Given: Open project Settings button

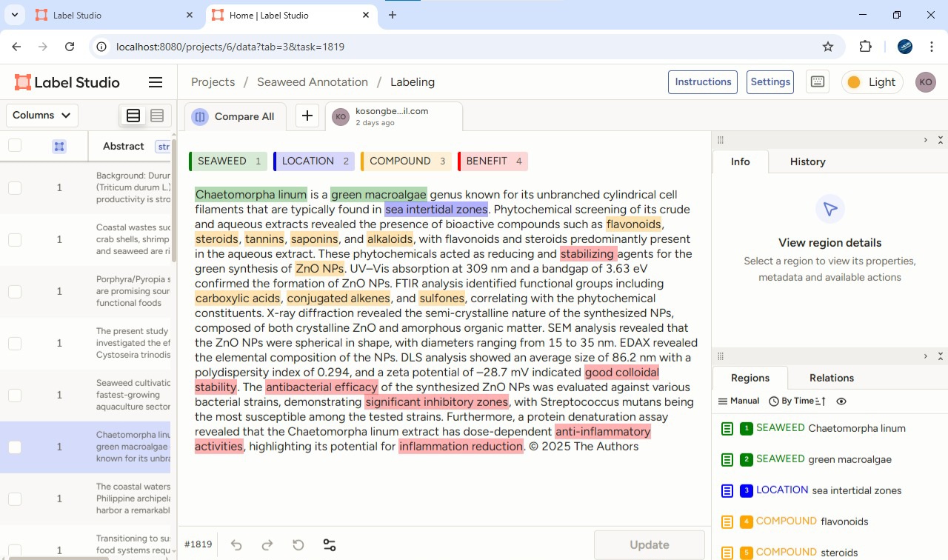Looking at the screenshot, I should tap(770, 82).
